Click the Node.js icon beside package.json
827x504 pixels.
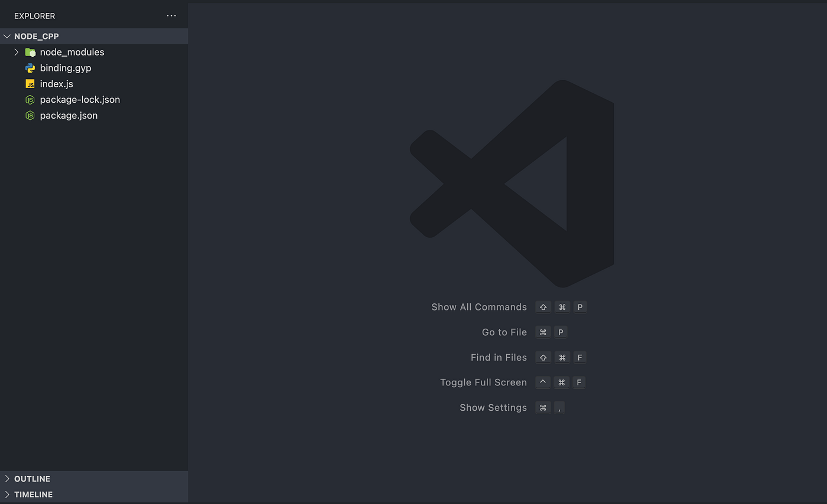coord(30,115)
